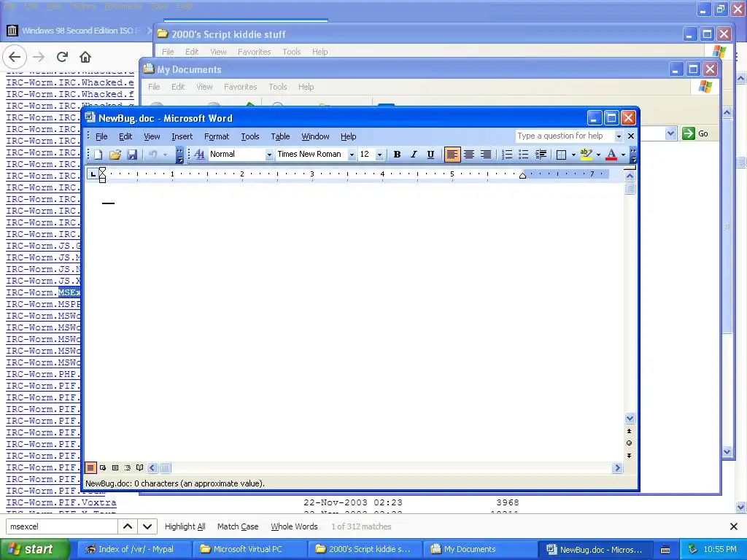
Task: Click the tab stop selector on the ruler
Action: (x=93, y=174)
